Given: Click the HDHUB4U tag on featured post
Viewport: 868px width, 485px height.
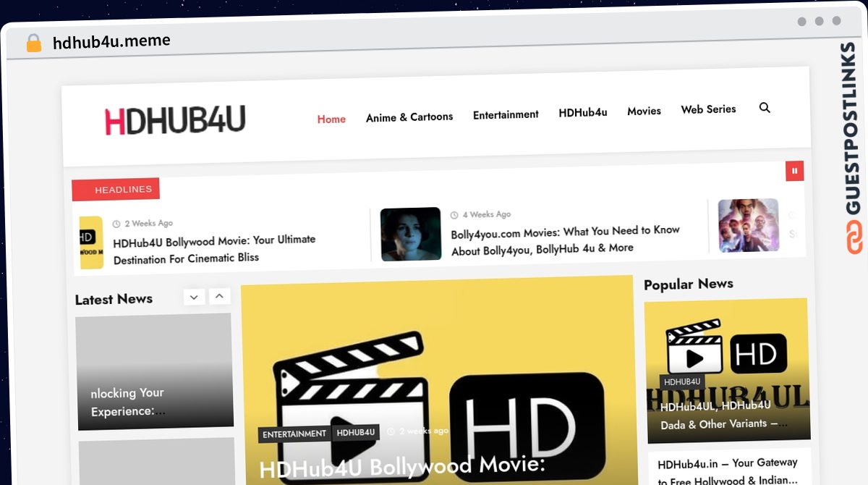Looking at the screenshot, I should pyautogui.click(x=356, y=433).
